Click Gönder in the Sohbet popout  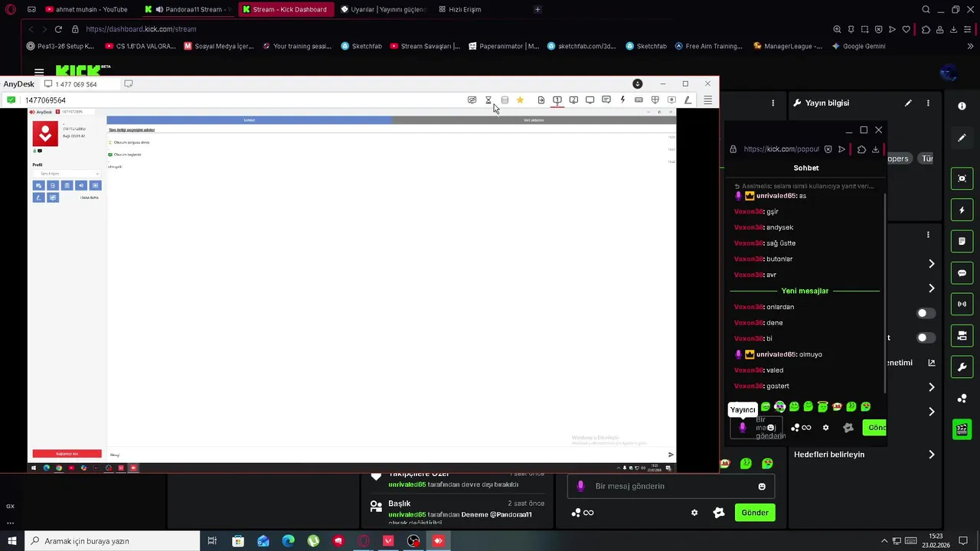click(x=874, y=428)
